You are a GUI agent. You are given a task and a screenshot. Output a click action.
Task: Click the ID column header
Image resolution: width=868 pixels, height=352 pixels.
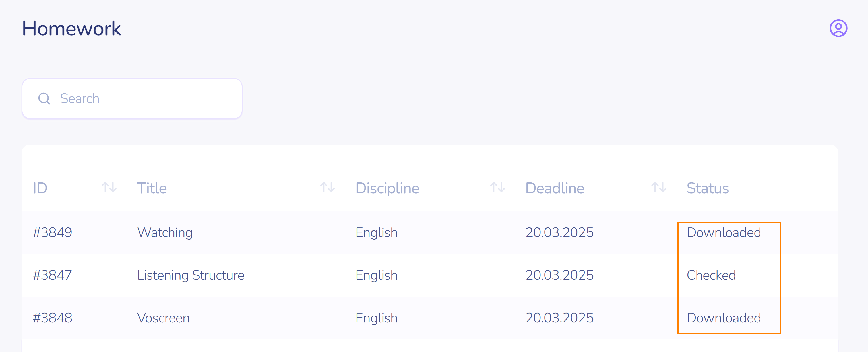coord(40,188)
